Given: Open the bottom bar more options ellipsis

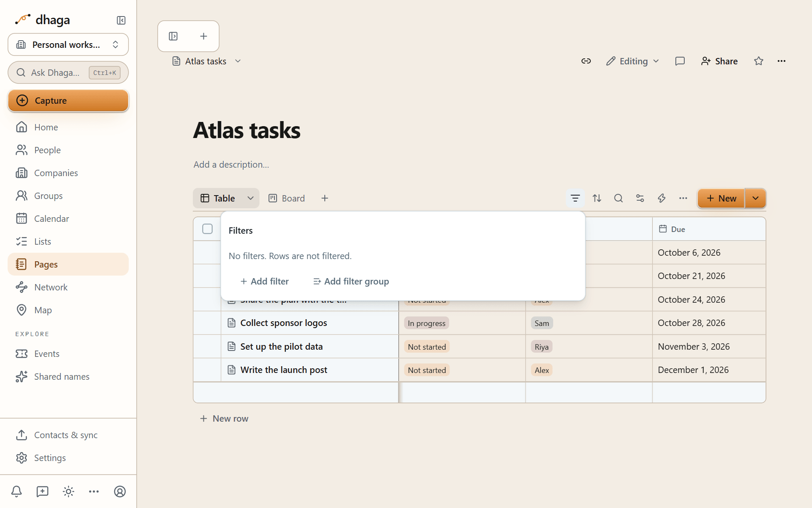Looking at the screenshot, I should pos(94,491).
